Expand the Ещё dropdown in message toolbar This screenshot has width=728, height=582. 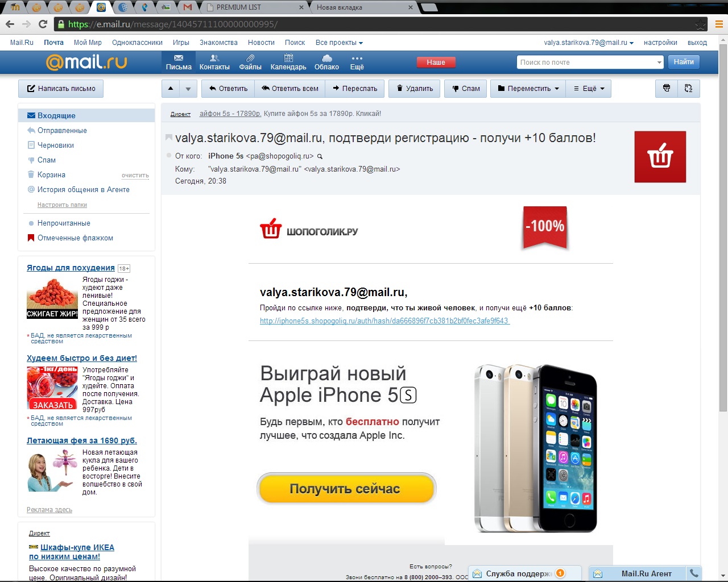pos(589,88)
